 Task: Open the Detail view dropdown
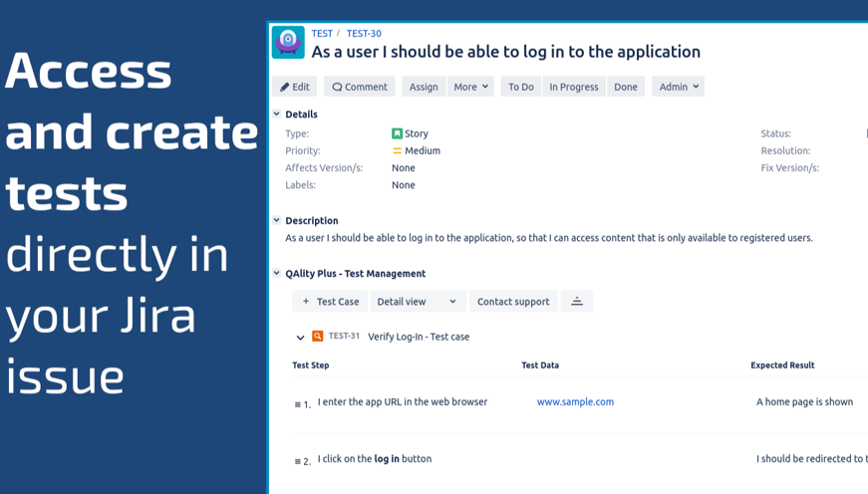417,301
